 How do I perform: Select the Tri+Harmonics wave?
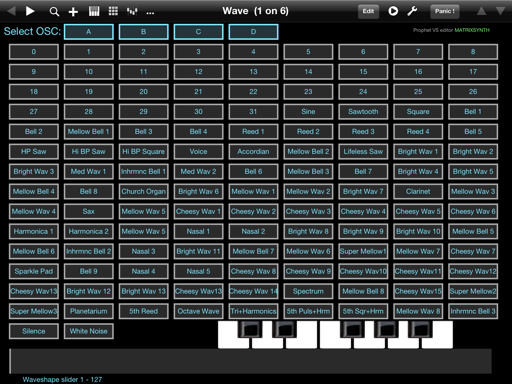click(253, 312)
